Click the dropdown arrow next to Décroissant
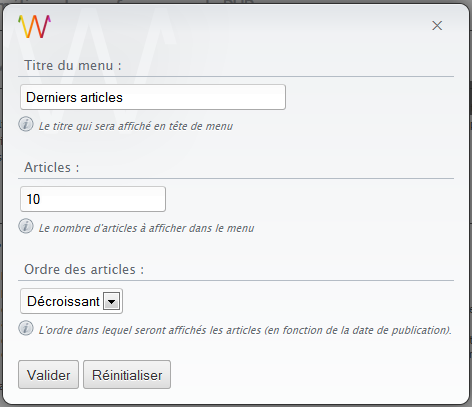 click(111, 301)
